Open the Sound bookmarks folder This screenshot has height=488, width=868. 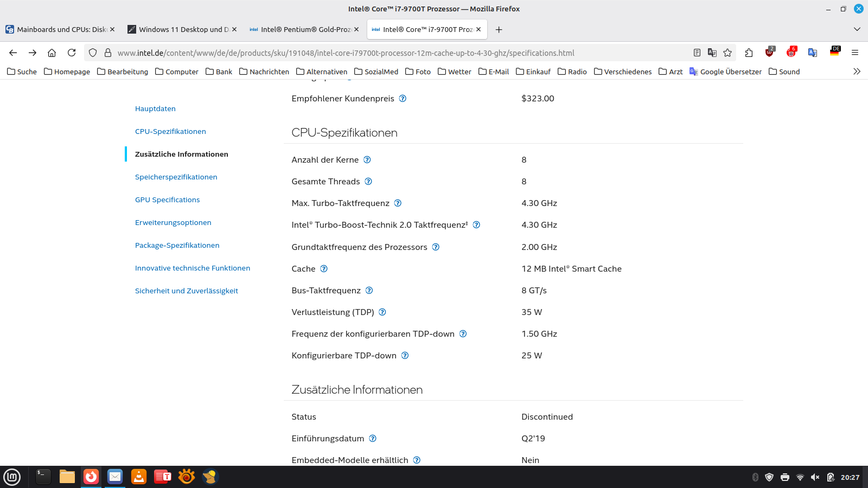click(x=784, y=72)
